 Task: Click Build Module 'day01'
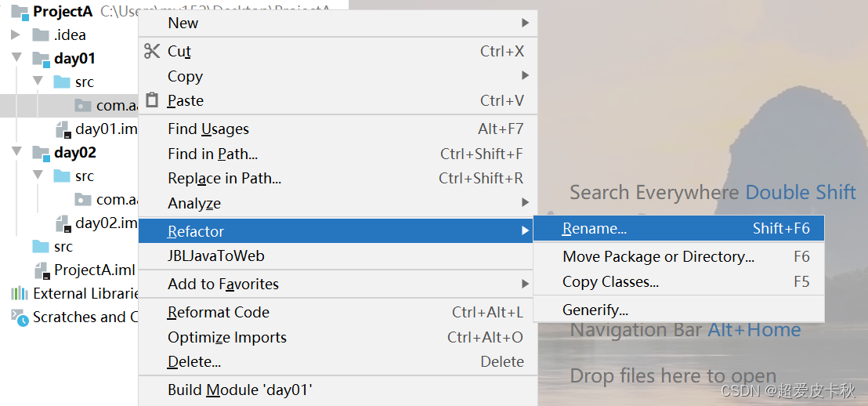pos(240,390)
